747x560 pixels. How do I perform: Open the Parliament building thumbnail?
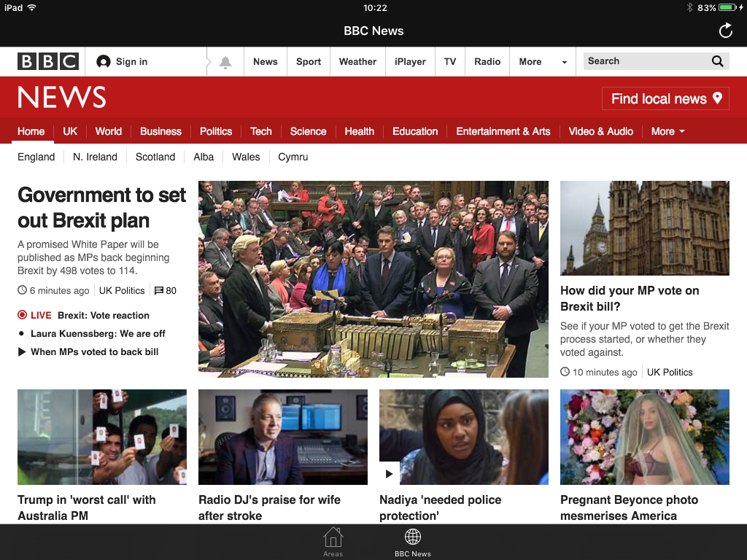(645, 228)
